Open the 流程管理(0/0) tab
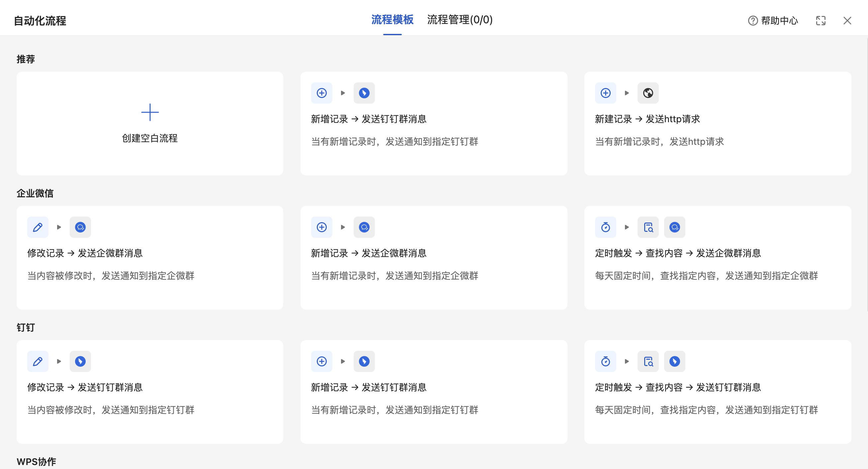The image size is (868, 469). (x=460, y=20)
